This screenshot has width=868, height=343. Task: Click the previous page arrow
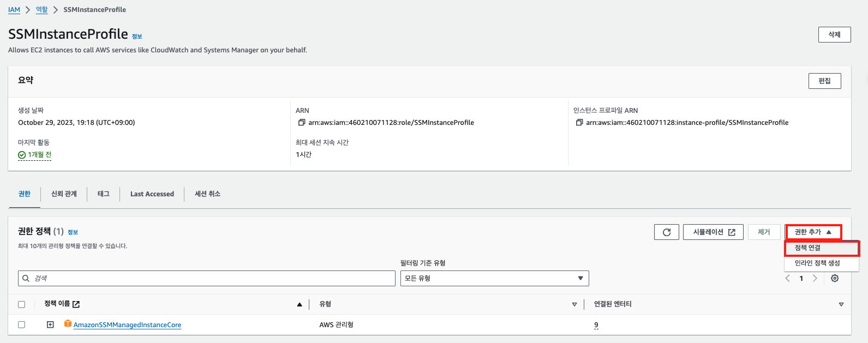click(x=787, y=279)
